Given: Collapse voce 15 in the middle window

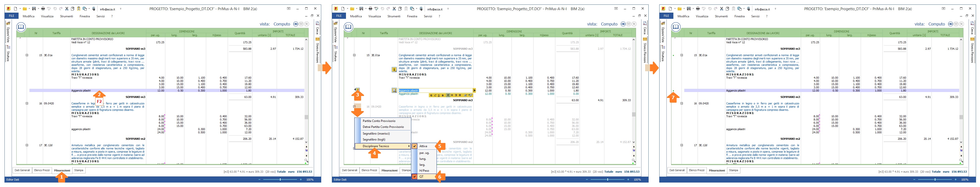Looking at the screenshot, I should pyautogui.click(x=354, y=55).
